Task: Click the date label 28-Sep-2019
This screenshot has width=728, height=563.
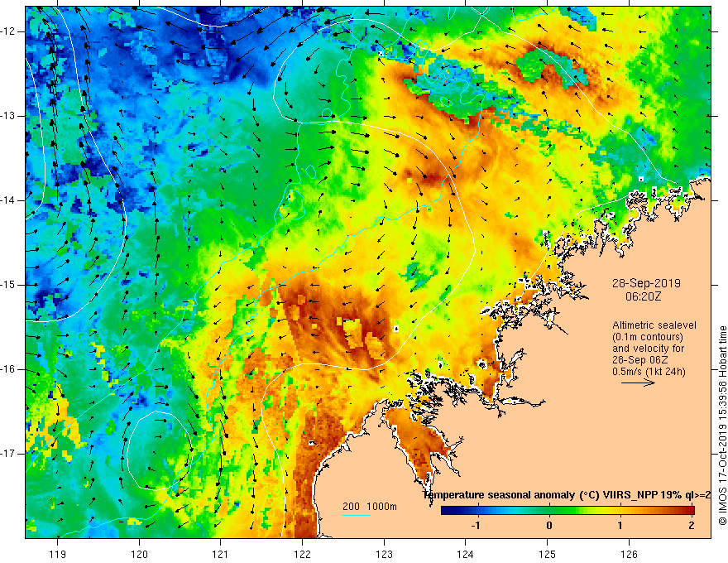Action: click(646, 283)
